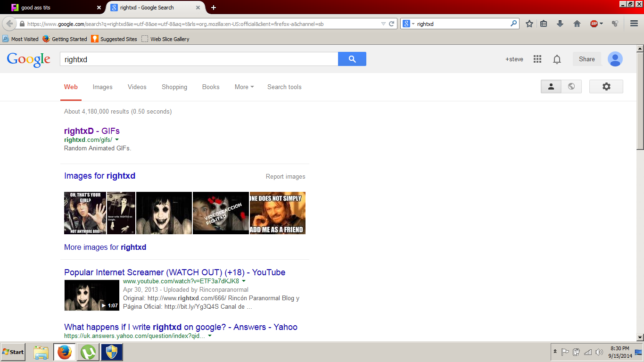Image resolution: width=644 pixels, height=362 pixels.
Task: Open Firefox from the taskbar
Action: tap(65, 352)
